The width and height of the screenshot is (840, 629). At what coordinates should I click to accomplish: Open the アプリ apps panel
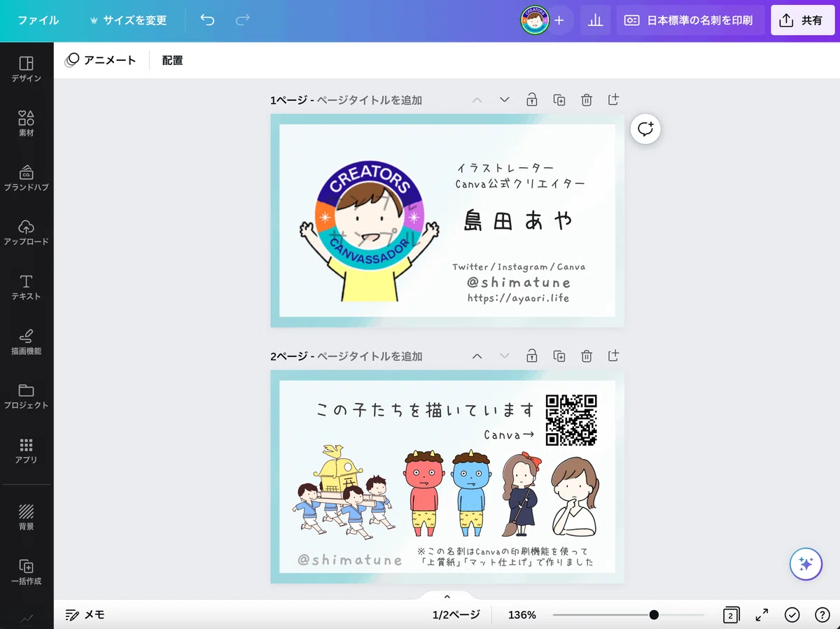coord(27,451)
